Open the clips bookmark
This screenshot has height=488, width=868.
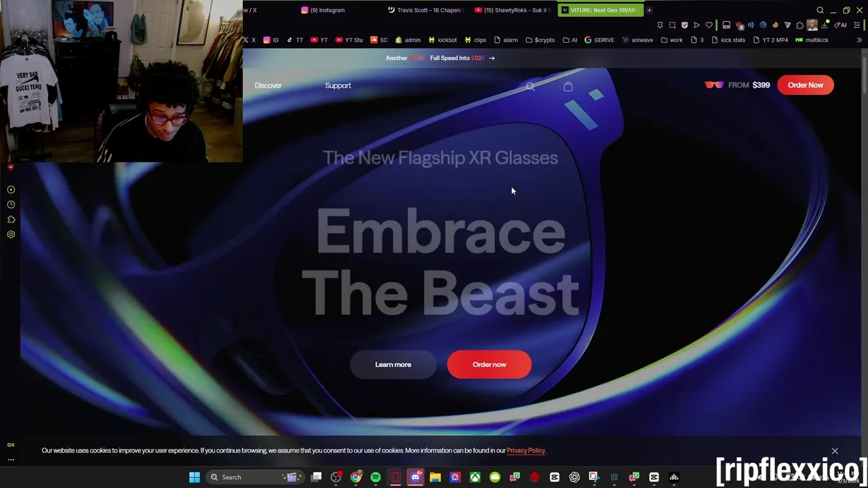pos(475,40)
